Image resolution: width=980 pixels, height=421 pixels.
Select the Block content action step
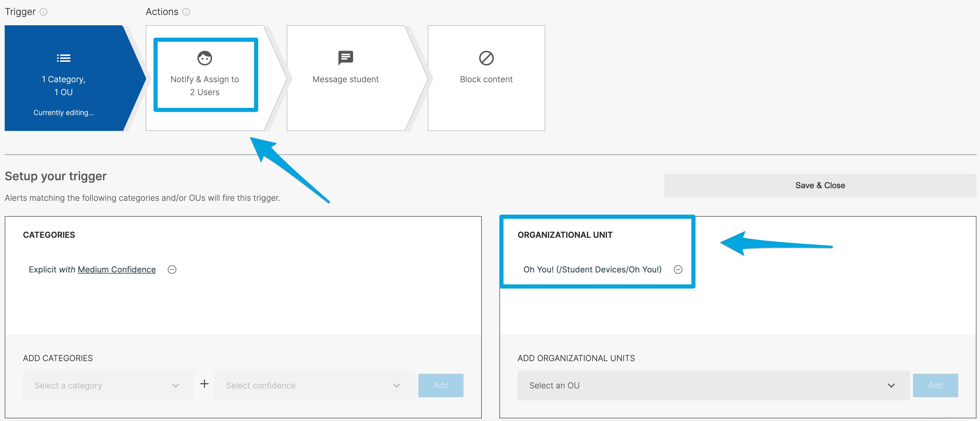486,78
